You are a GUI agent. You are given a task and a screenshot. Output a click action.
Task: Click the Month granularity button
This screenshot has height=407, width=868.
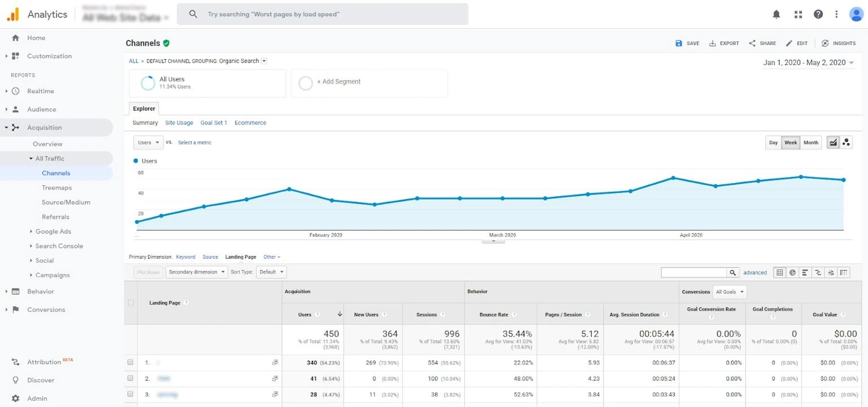811,143
